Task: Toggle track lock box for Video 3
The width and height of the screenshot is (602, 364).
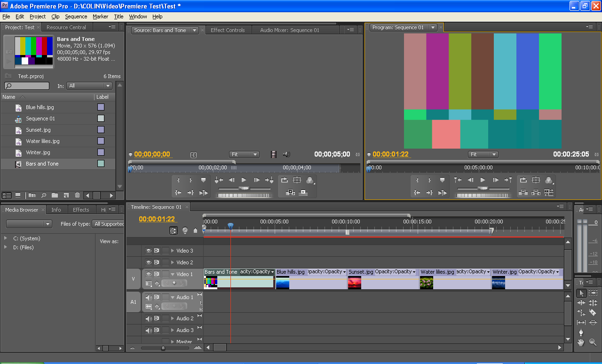Action: [166, 251]
